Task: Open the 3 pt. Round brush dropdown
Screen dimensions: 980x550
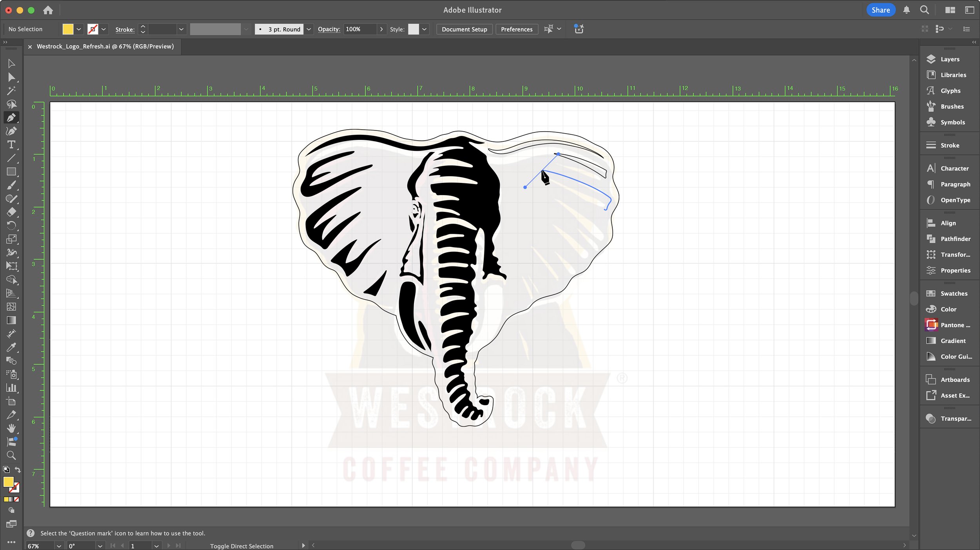Action: click(x=309, y=29)
